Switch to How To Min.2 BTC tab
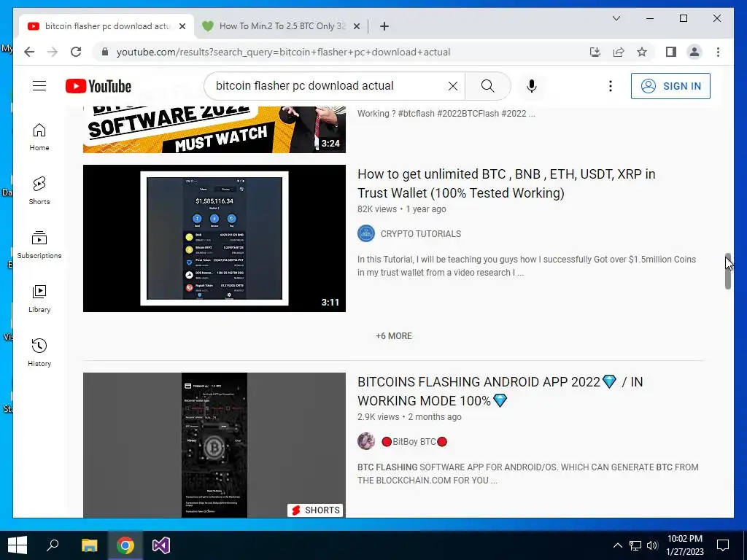Image resolution: width=747 pixels, height=560 pixels. coord(281,26)
